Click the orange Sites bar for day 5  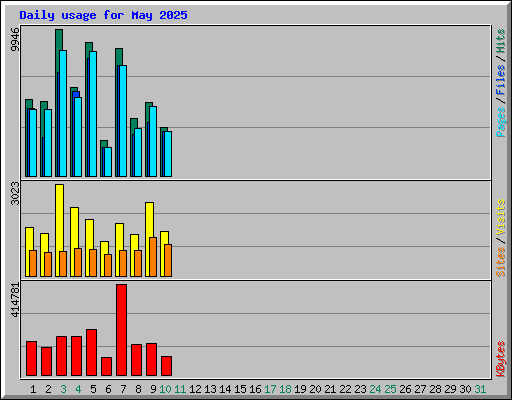coord(93,263)
